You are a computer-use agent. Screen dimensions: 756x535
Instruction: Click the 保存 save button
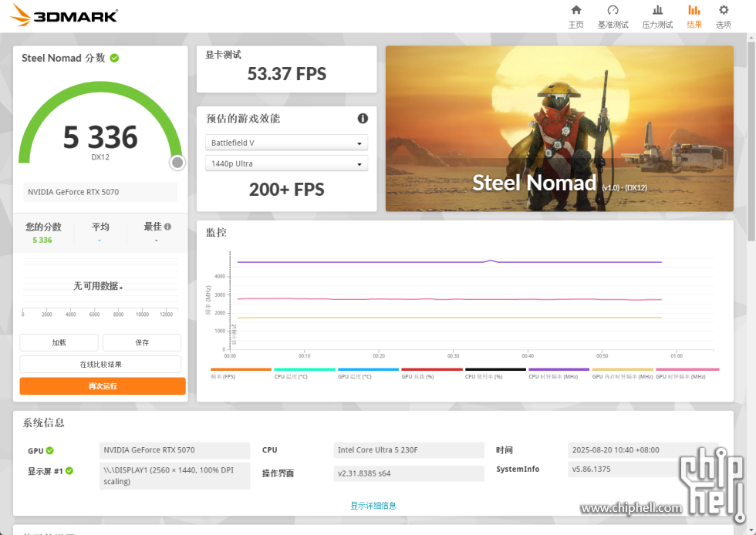pyautogui.click(x=142, y=343)
